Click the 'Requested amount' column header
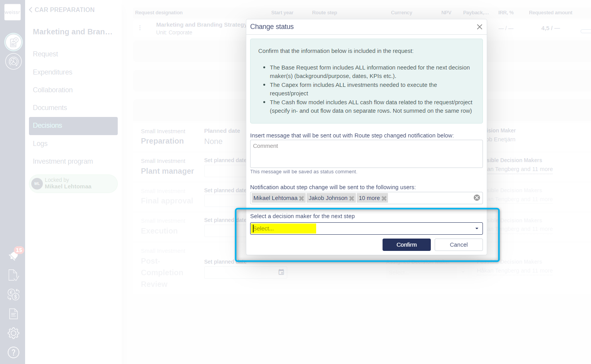Image resolution: width=591 pixels, height=364 pixels. (x=550, y=13)
